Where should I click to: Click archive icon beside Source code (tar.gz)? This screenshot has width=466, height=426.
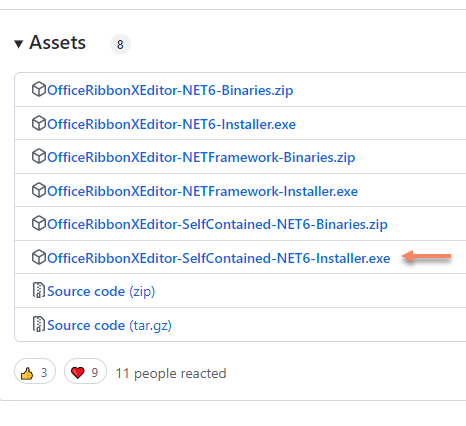pos(39,324)
